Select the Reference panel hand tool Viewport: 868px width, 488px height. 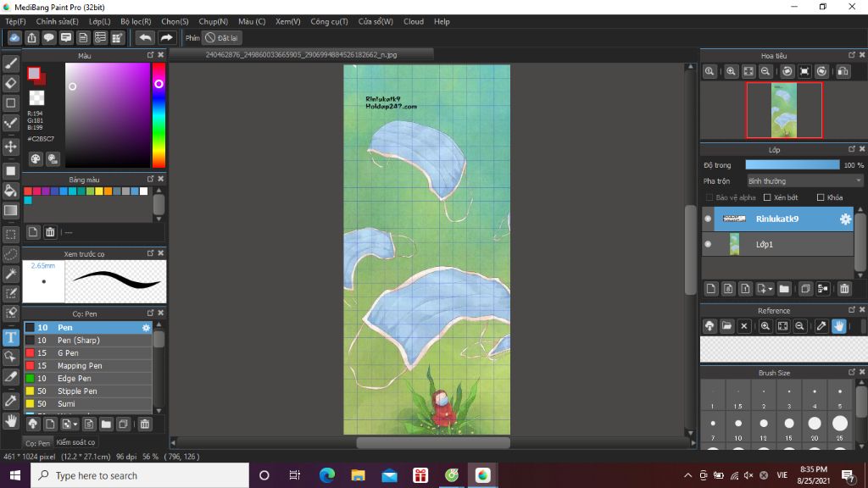pos(838,326)
